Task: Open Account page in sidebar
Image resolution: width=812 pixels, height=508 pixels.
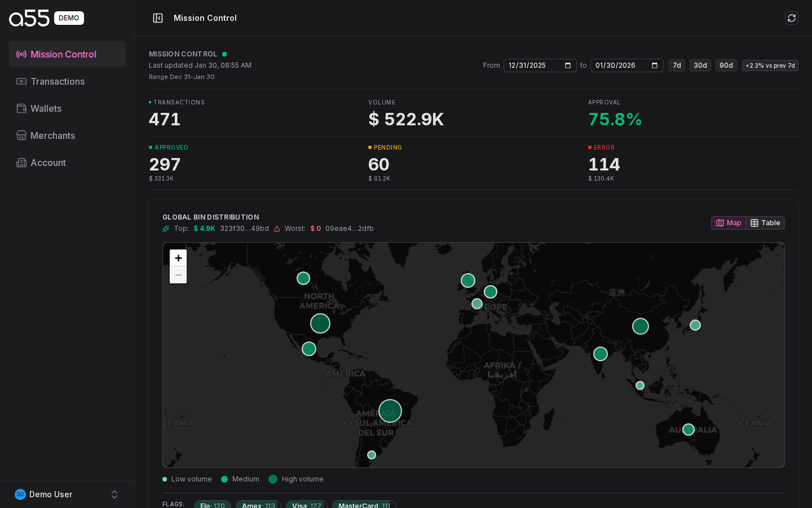Action: click(x=67, y=163)
